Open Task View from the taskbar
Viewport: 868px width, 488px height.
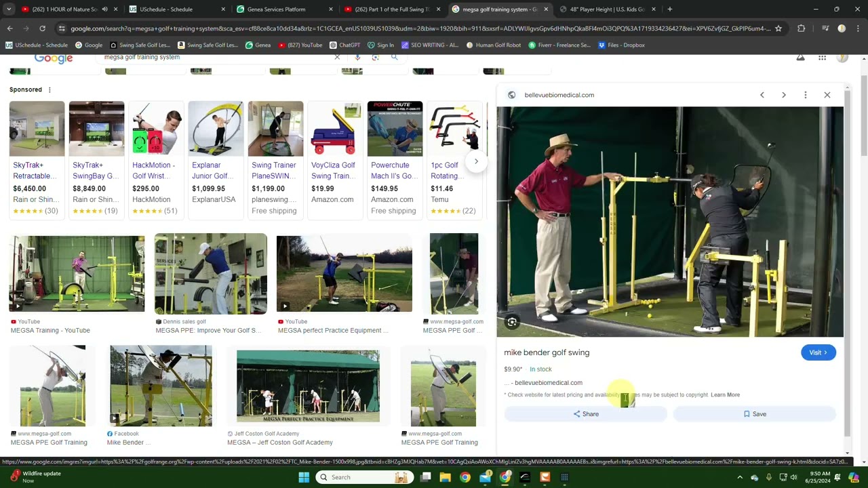point(425,477)
